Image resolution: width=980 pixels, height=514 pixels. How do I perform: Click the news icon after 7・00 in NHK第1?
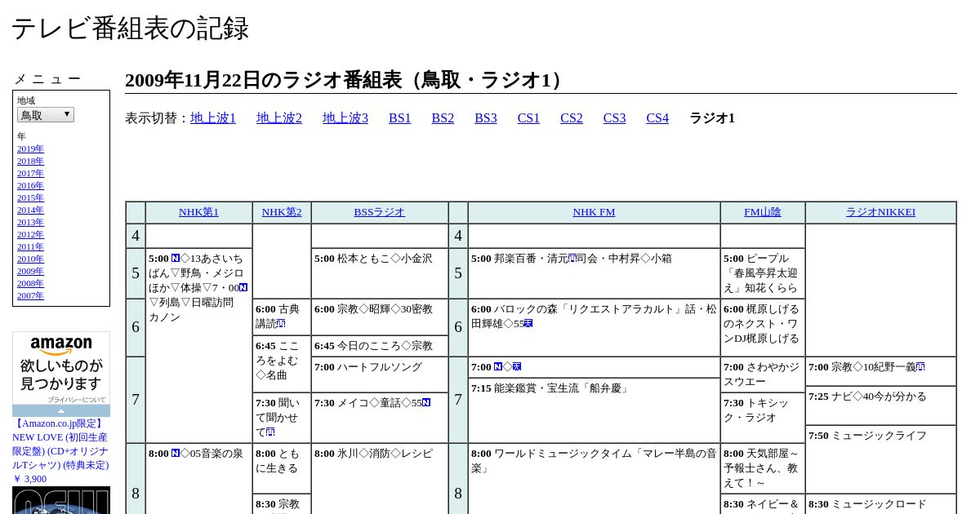[x=243, y=288]
